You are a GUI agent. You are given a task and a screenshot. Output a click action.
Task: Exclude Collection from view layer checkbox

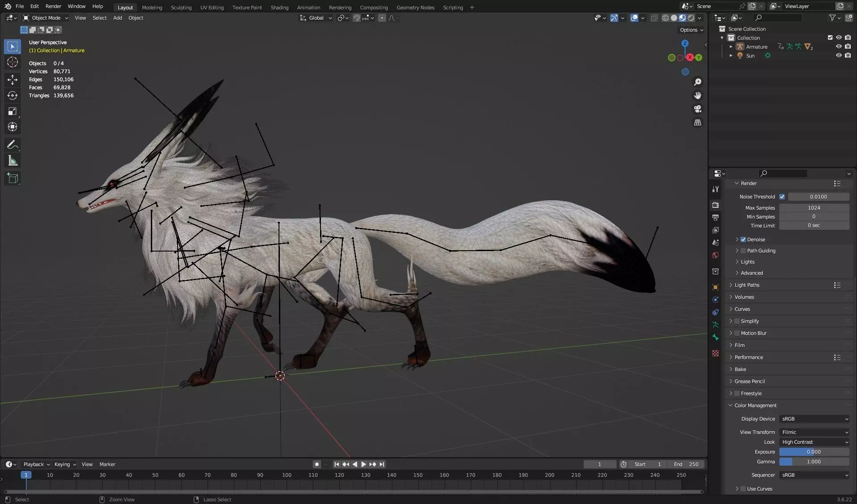(830, 37)
